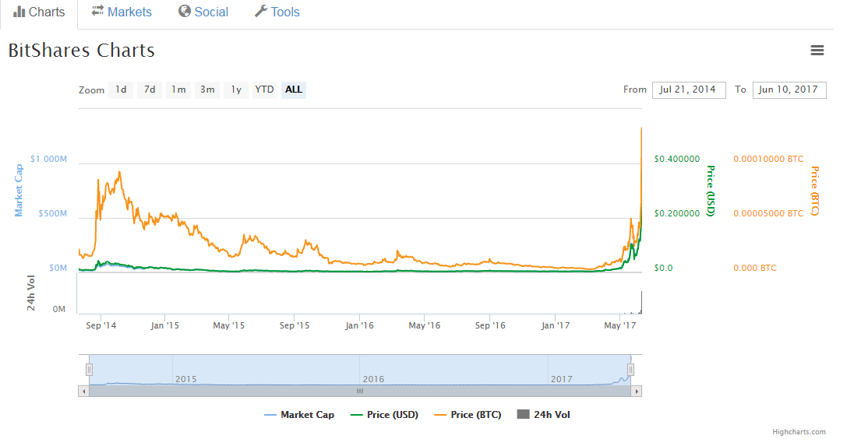Set zoom range to YTD
Image resolution: width=868 pixels, height=446 pixels.
265,90
